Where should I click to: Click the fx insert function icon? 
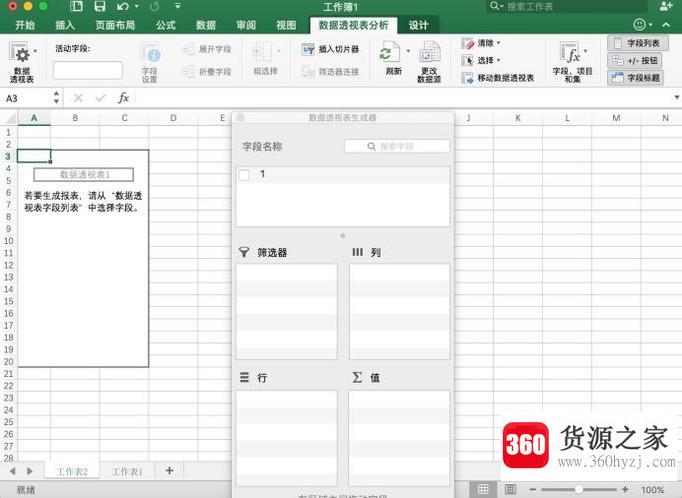pyautogui.click(x=124, y=98)
